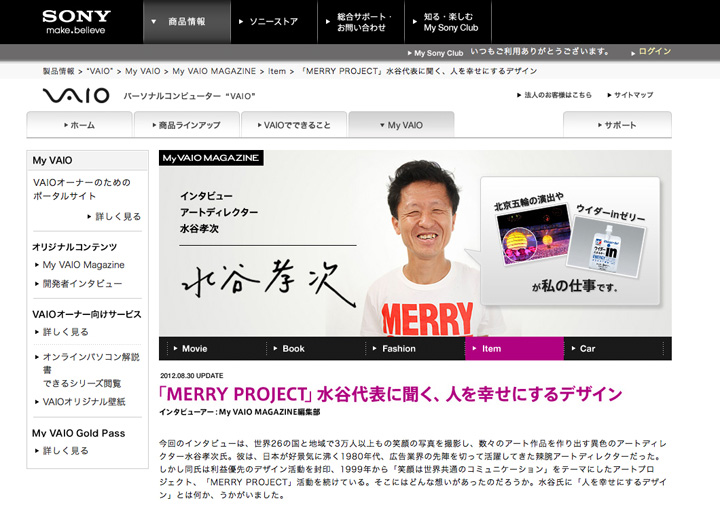Click the 北京五輪 stadium photo thumbnail
The height and width of the screenshot is (505, 720).
pyautogui.click(x=534, y=234)
